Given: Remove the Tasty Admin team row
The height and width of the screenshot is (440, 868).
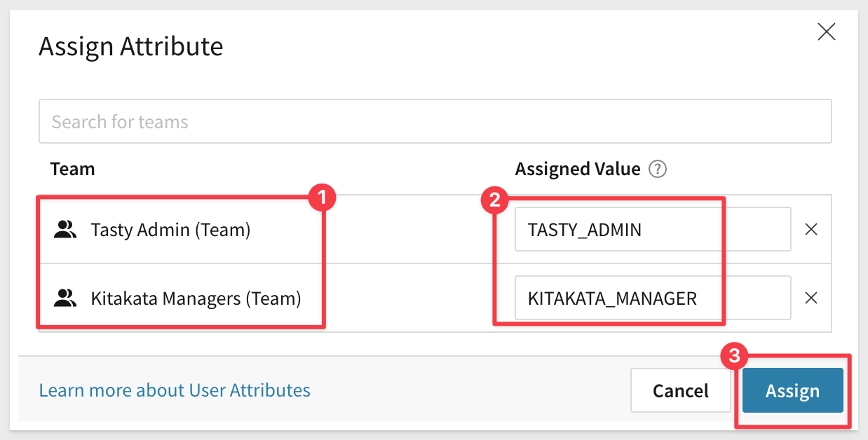Looking at the screenshot, I should click(811, 229).
